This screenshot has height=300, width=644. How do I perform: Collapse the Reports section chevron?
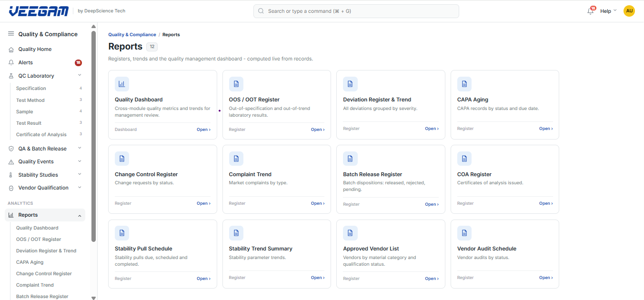(80, 215)
